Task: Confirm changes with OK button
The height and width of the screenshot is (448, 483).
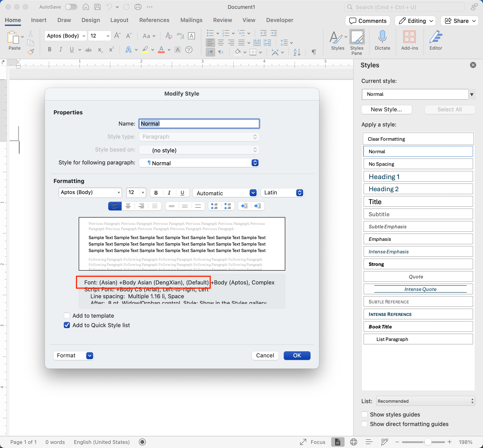Action: click(x=297, y=355)
